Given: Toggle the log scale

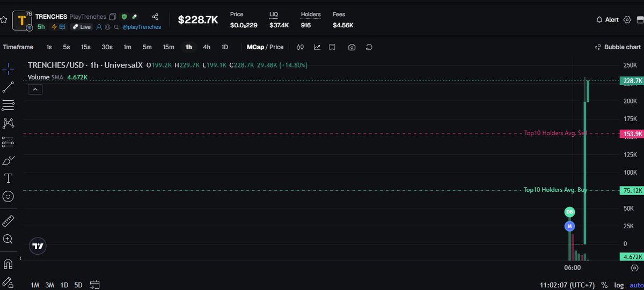Looking at the screenshot, I should [619, 285].
